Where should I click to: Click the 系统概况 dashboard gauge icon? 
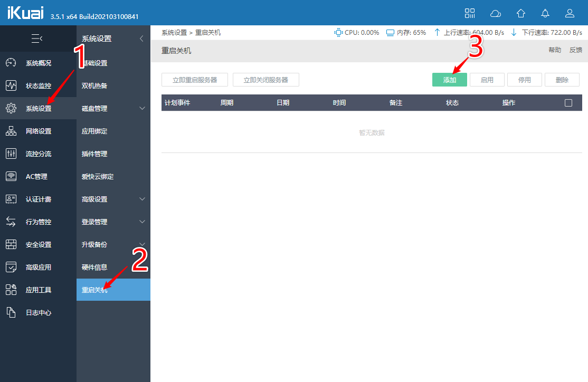click(11, 63)
